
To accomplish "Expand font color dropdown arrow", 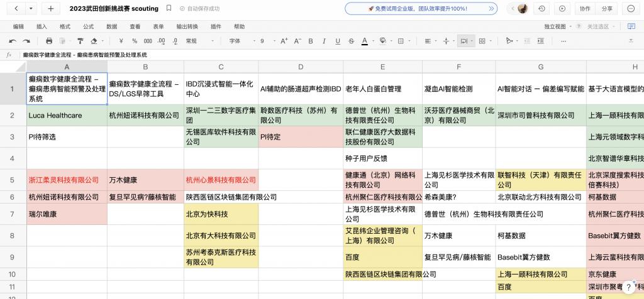I will click(372, 41).
